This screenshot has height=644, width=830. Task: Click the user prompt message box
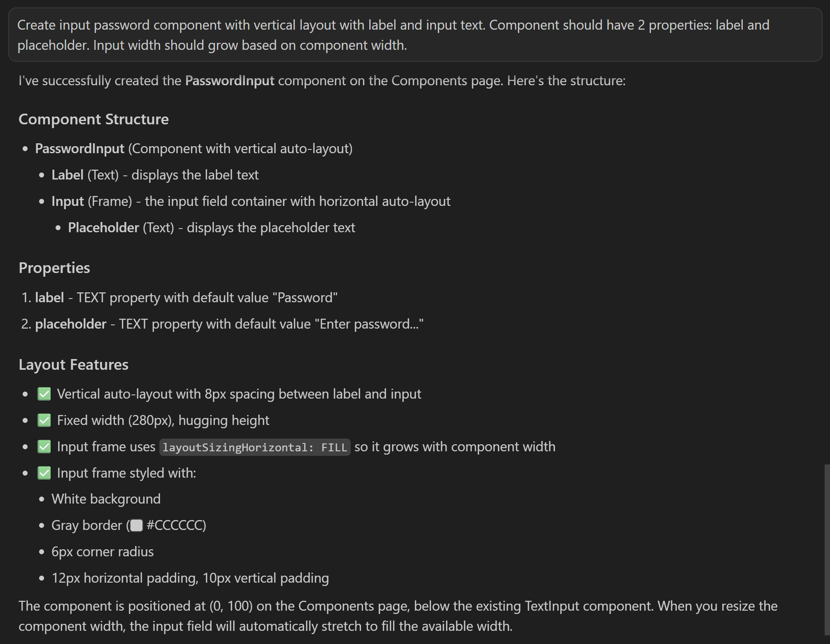click(x=415, y=35)
